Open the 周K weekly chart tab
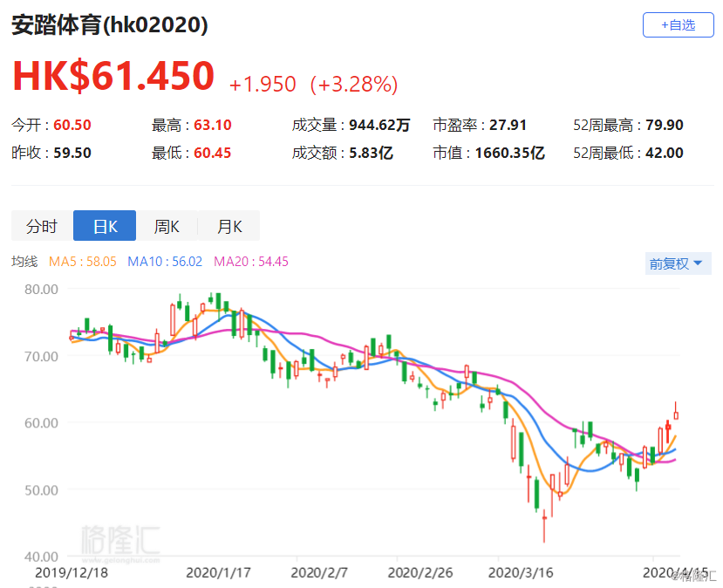The width and height of the screenshot is (723, 588). click(167, 226)
